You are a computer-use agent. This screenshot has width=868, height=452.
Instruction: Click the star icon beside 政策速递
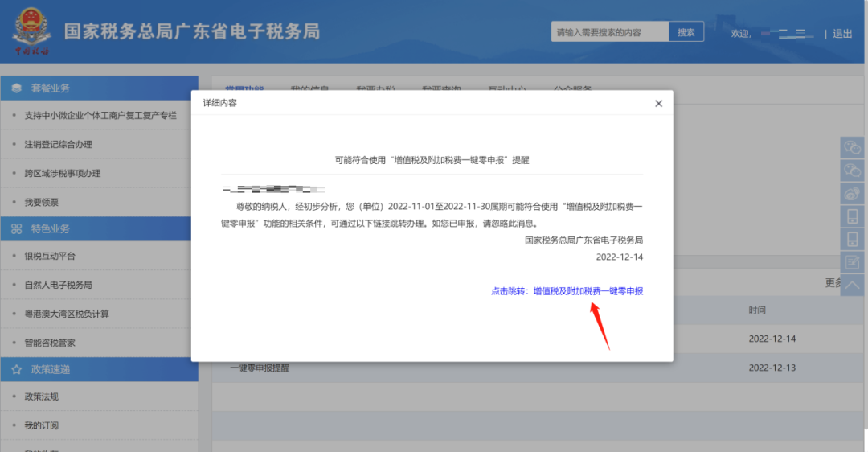coord(17,369)
